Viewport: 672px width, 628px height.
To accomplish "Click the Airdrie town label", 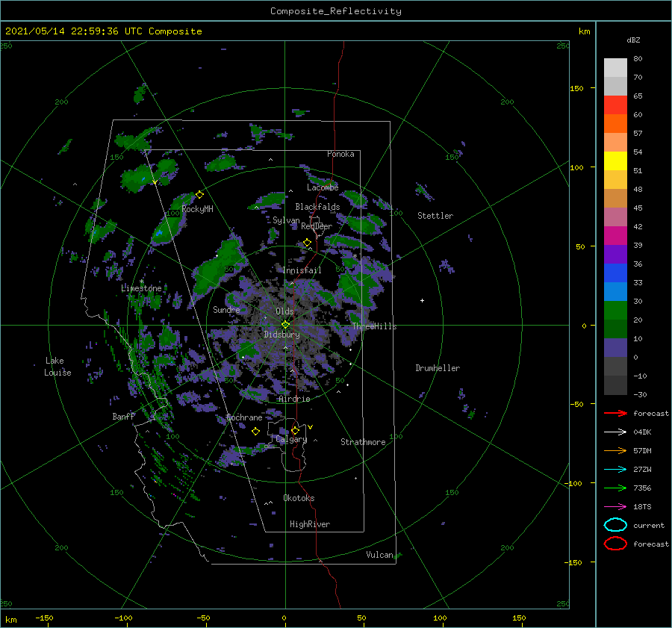I will [294, 399].
